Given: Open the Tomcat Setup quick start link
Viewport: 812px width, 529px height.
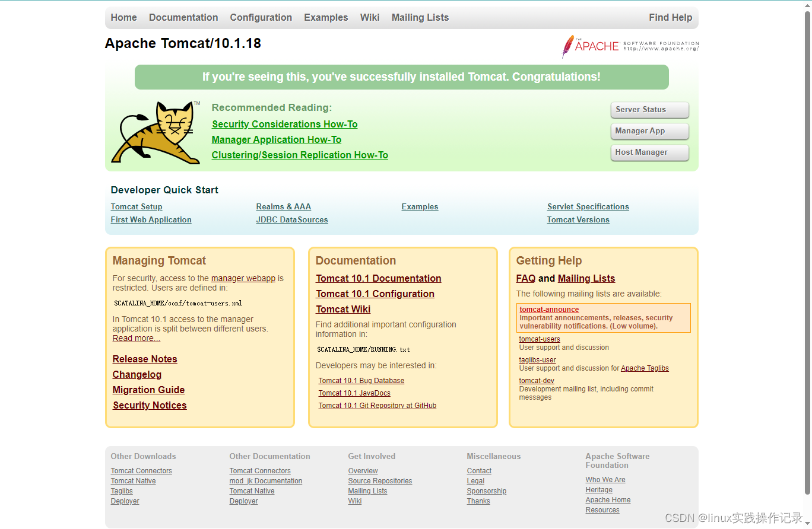Looking at the screenshot, I should tap(137, 206).
